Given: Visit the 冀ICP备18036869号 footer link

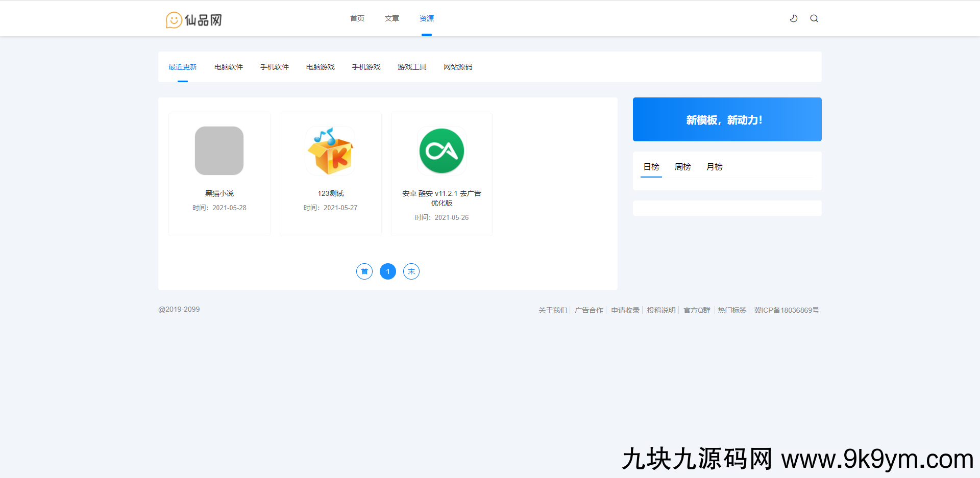Looking at the screenshot, I should (786, 310).
